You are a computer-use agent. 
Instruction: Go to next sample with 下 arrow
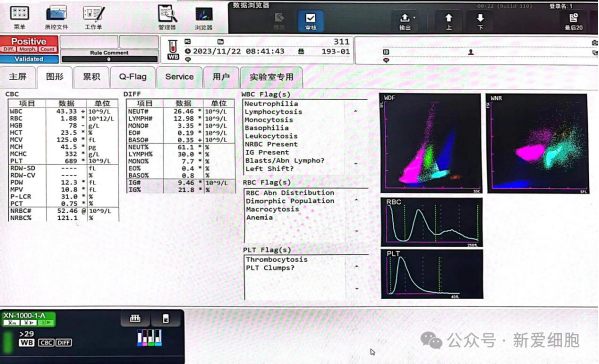pos(480,21)
